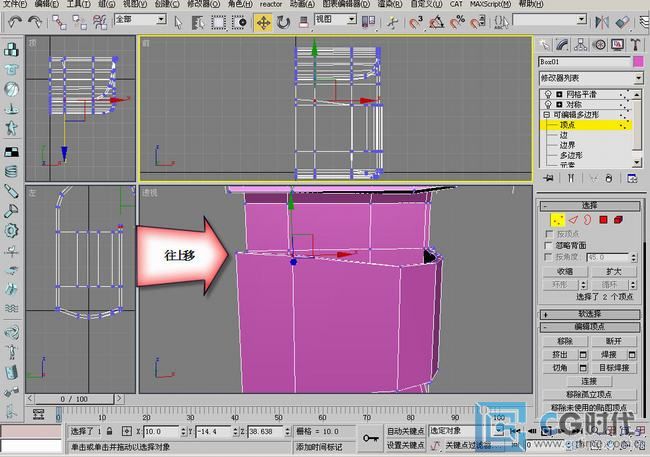
Task: Select the Move tool in main toolbar
Action: pyautogui.click(x=264, y=20)
